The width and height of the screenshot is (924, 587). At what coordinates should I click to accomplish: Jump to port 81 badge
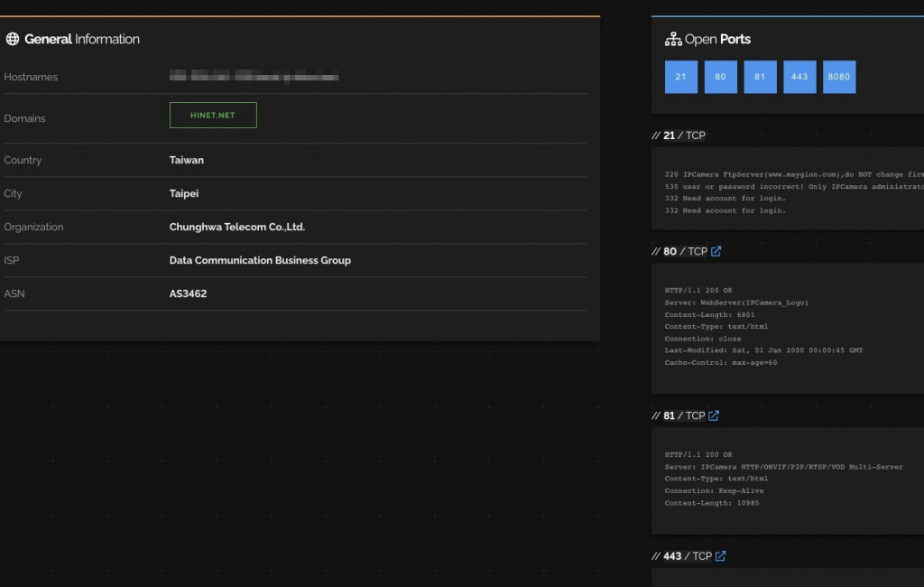point(760,77)
